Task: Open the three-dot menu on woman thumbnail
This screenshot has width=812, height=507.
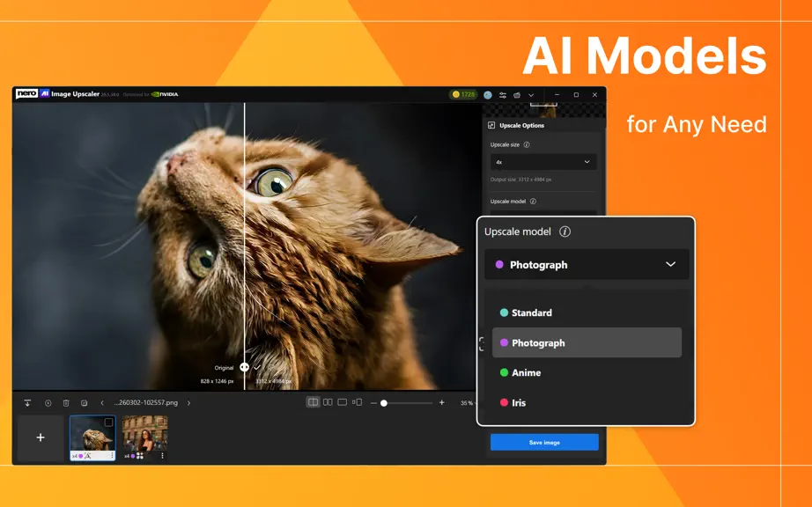Action: coord(162,456)
